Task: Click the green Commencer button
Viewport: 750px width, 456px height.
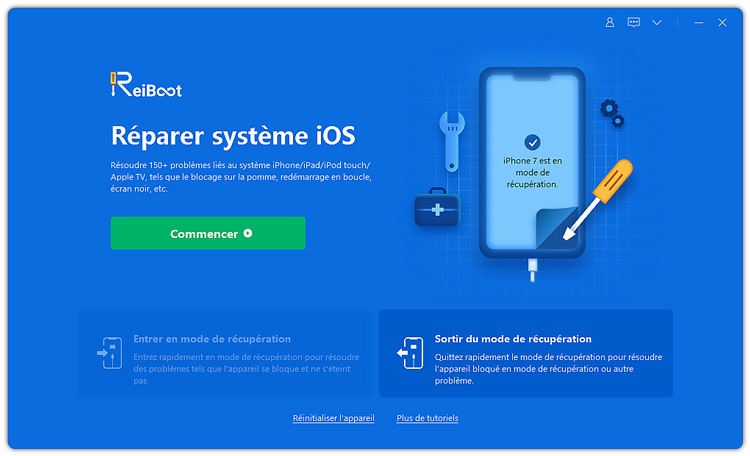Action: [x=208, y=233]
